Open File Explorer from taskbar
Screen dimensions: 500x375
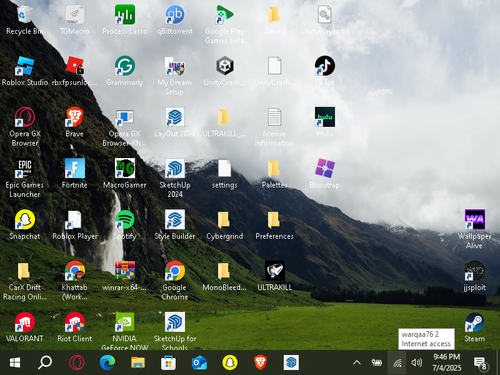[138, 362]
